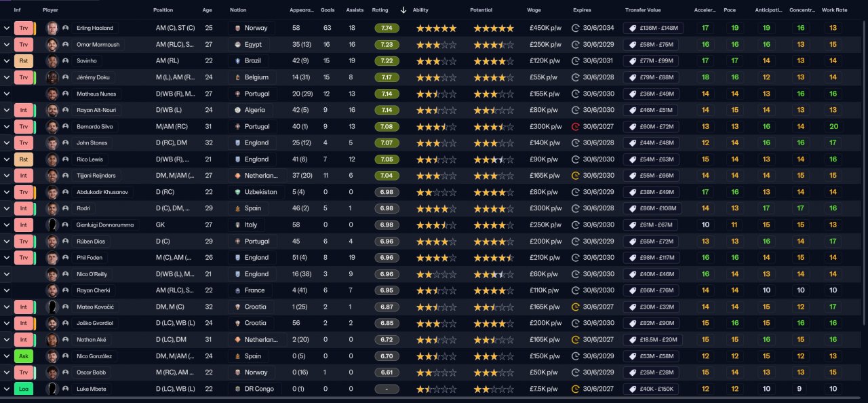
Task: Click Rodri's grey 6.98 rating pill
Action: (387, 208)
